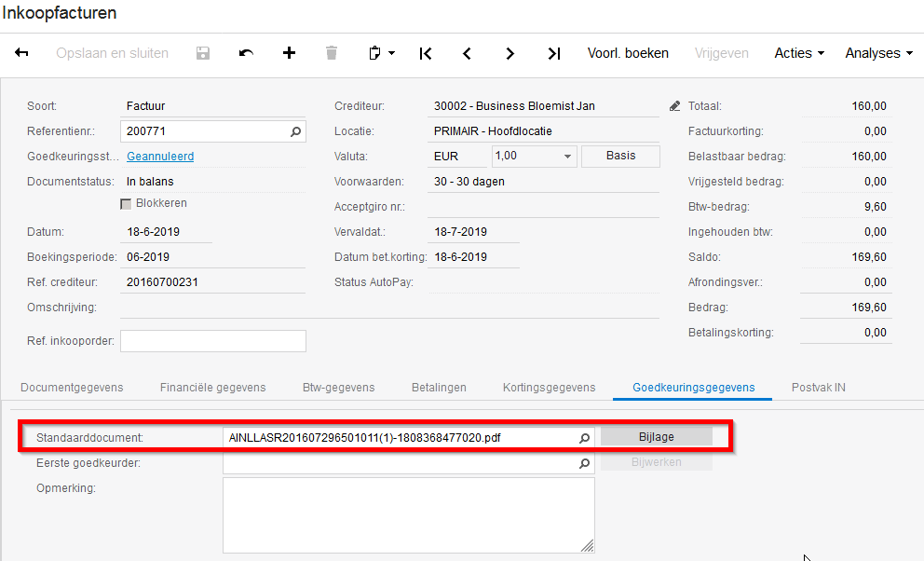This screenshot has height=561, width=924.
Task: Jump to last record icon
Action: tap(554, 53)
